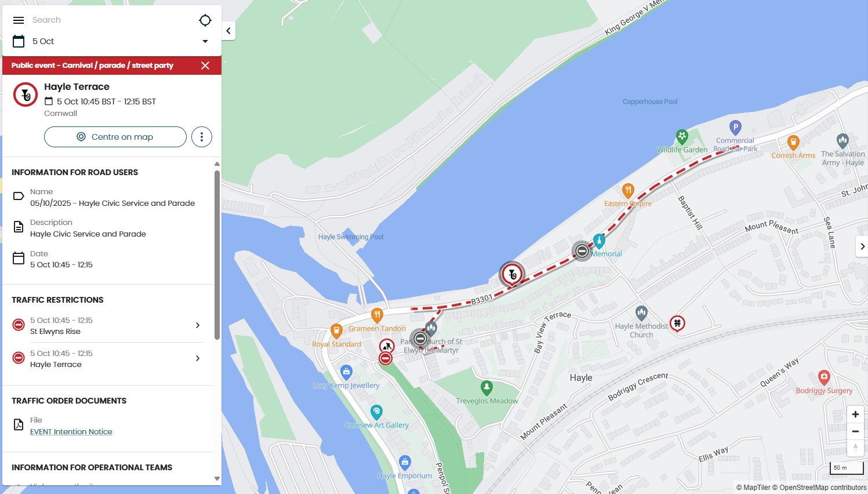
Task: Zoom in on the map
Action: click(x=855, y=415)
